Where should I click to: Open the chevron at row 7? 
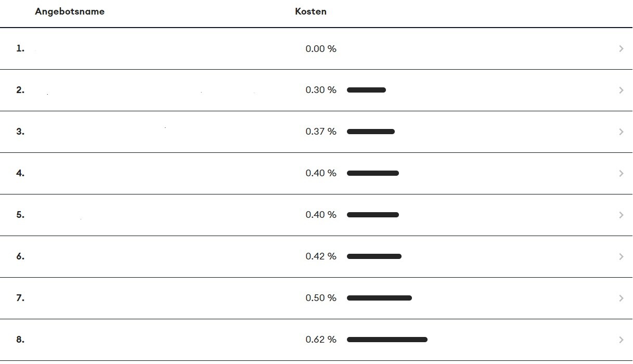pyautogui.click(x=621, y=298)
